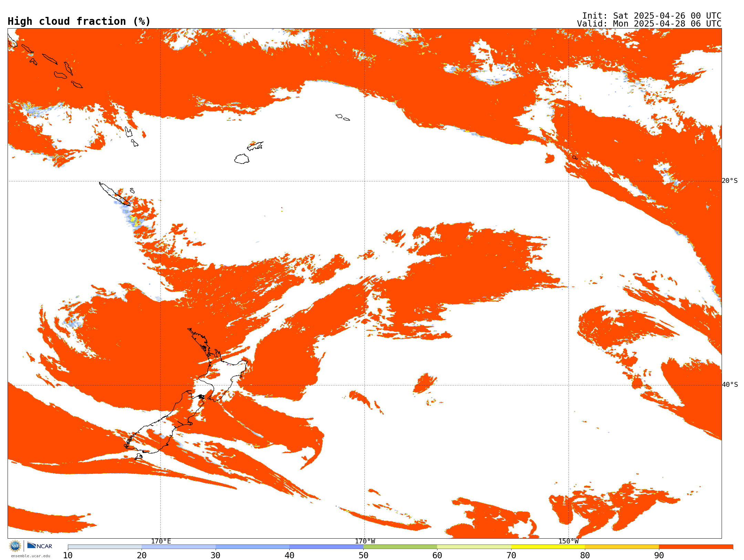Click the colorbar tick label 20
Image resolution: width=744 pixels, height=560 pixels.
(142, 555)
